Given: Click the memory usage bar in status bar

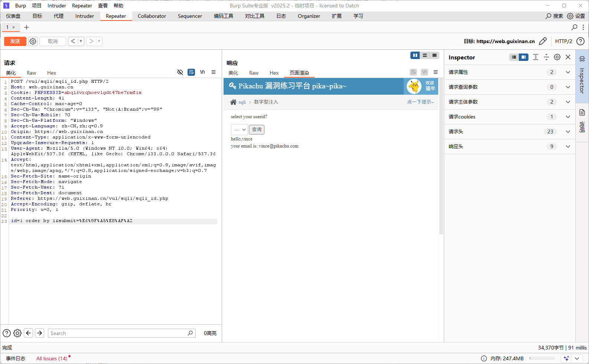Looking at the screenshot, I should point(542,358).
